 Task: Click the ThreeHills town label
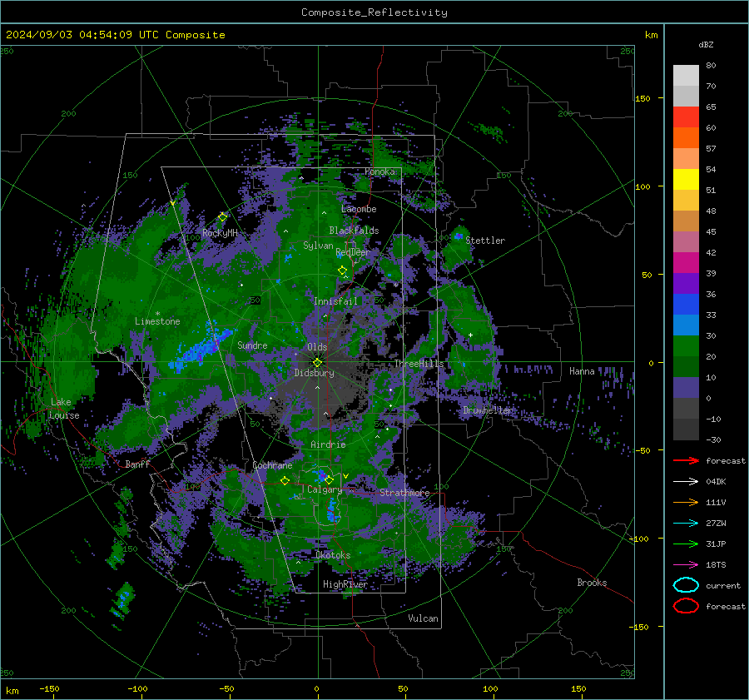[x=419, y=364]
